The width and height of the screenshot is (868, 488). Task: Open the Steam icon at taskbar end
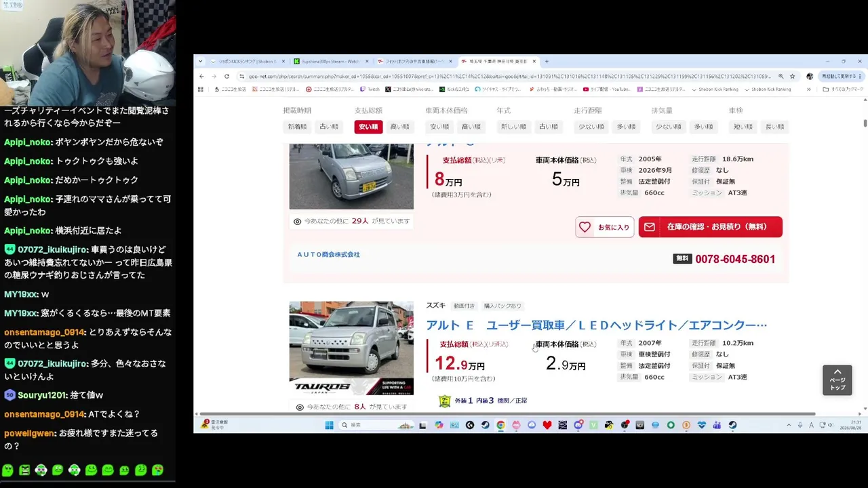click(x=732, y=425)
